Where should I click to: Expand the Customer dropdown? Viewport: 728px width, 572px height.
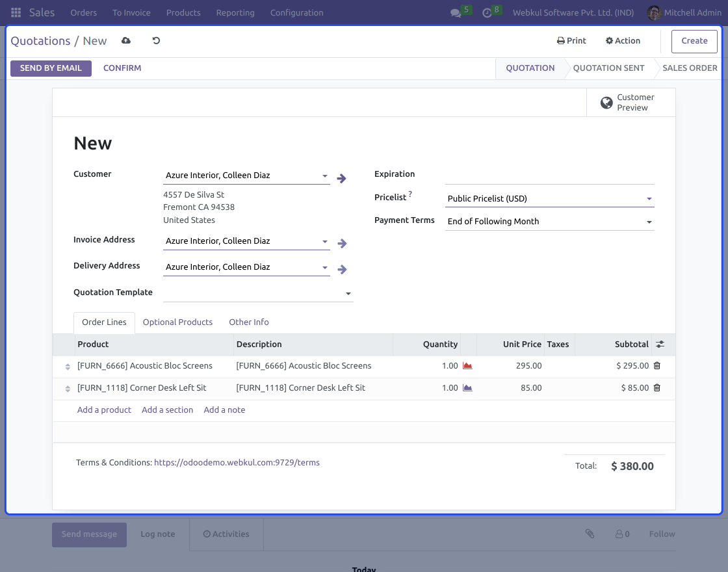tap(325, 175)
